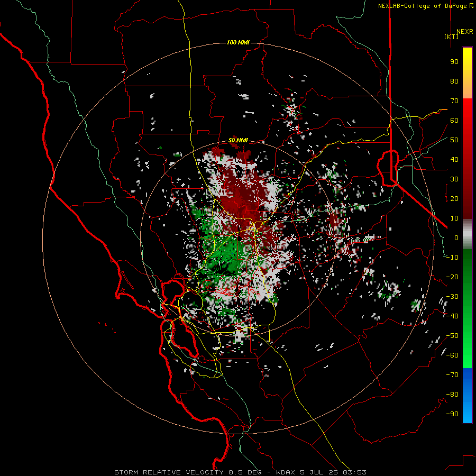Click the 70 value on the velocity scale

pos(454,101)
